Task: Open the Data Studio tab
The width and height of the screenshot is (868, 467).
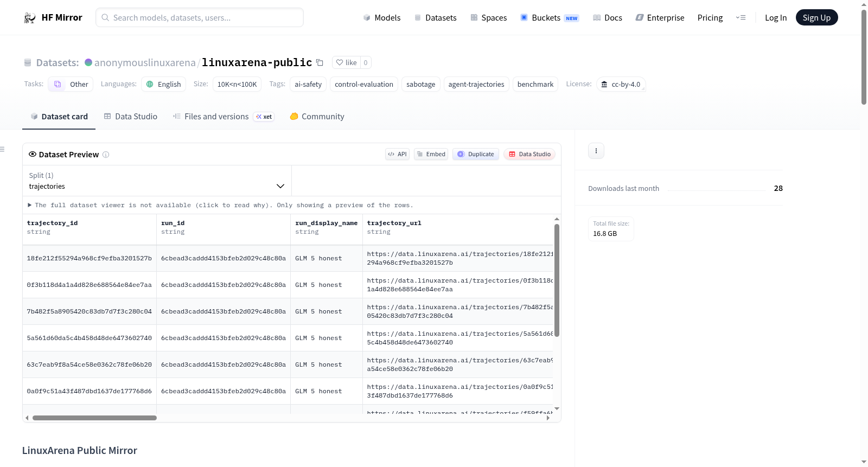Action: (131, 117)
